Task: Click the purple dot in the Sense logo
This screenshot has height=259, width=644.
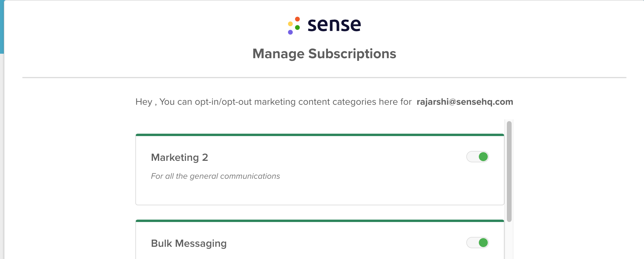Action: click(x=290, y=32)
